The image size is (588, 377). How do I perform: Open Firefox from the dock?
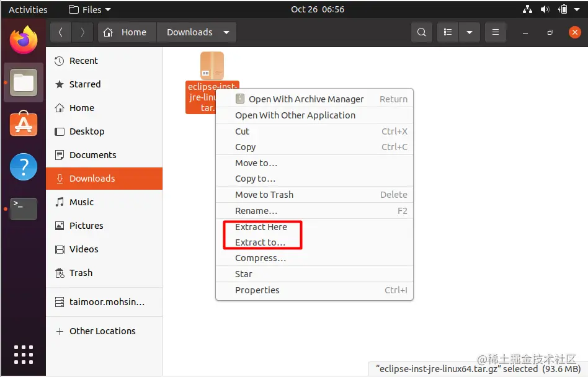[23, 40]
